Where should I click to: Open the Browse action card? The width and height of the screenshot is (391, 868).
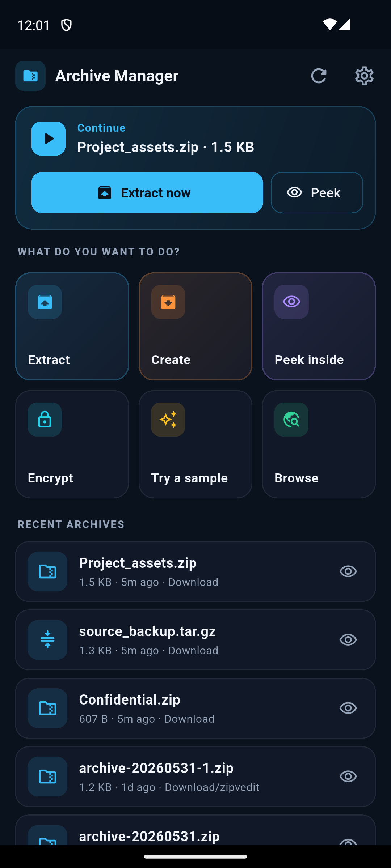click(319, 444)
